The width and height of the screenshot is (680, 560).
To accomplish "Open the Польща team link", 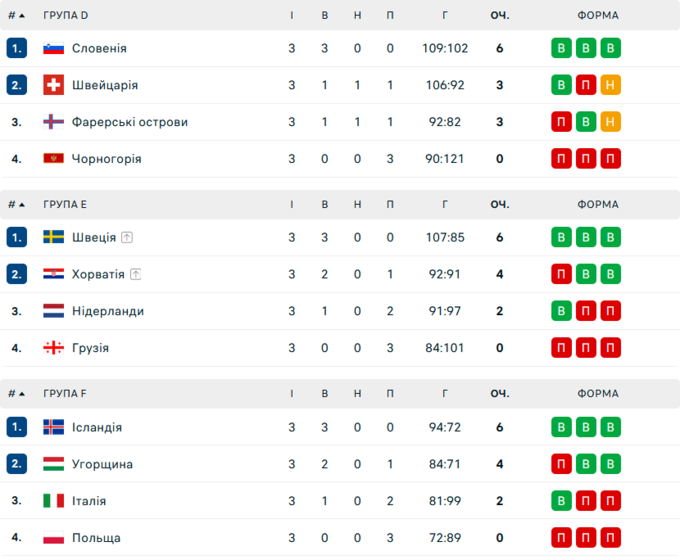I will click(x=96, y=538).
